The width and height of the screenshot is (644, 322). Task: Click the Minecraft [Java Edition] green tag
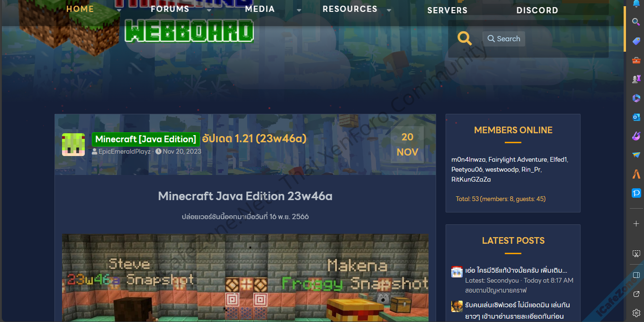point(145,139)
